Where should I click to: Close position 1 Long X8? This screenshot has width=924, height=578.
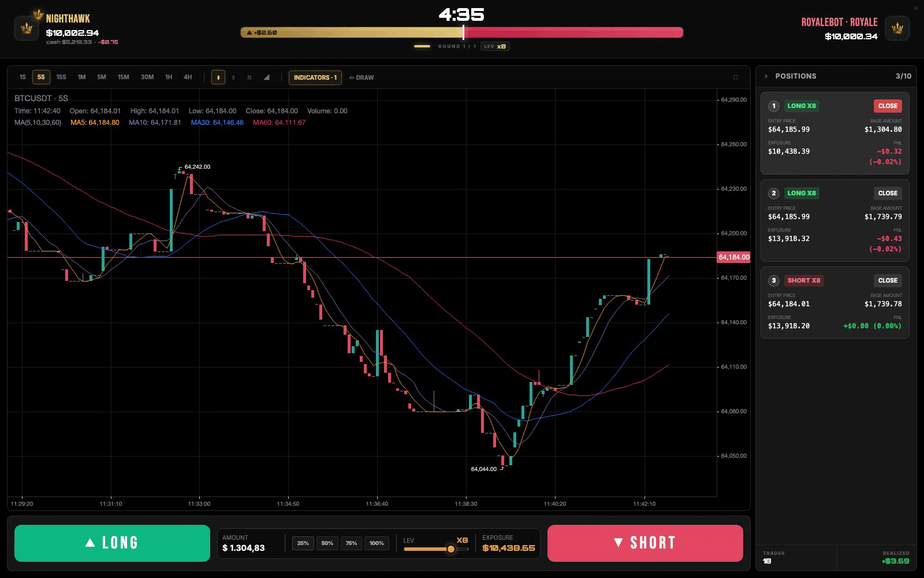[x=888, y=106]
